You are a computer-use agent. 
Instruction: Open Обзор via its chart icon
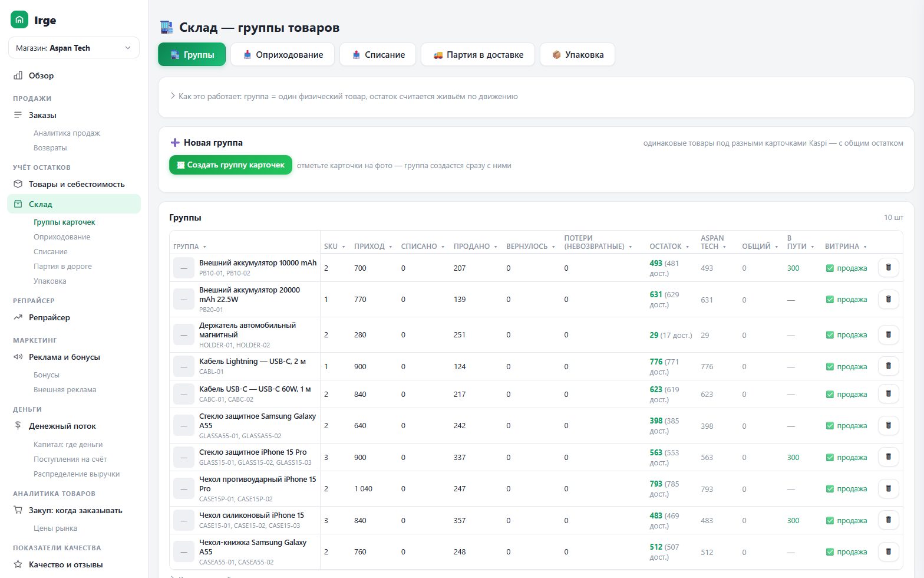(x=18, y=75)
